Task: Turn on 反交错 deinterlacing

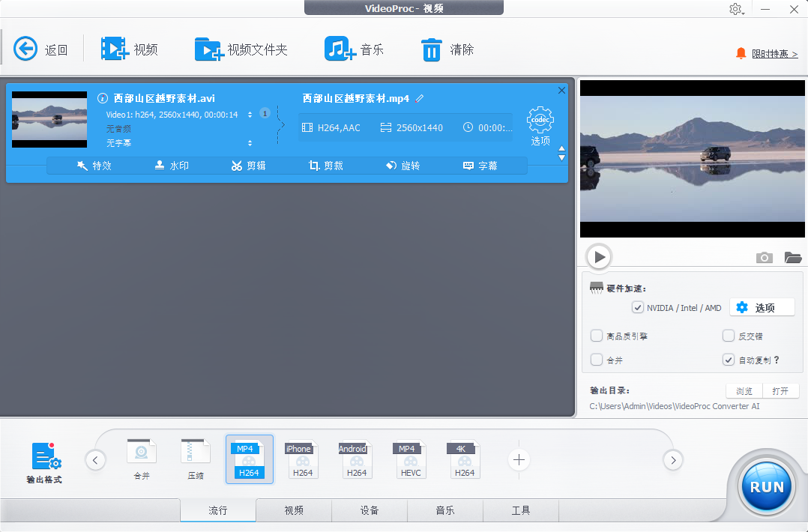Action: [x=728, y=336]
